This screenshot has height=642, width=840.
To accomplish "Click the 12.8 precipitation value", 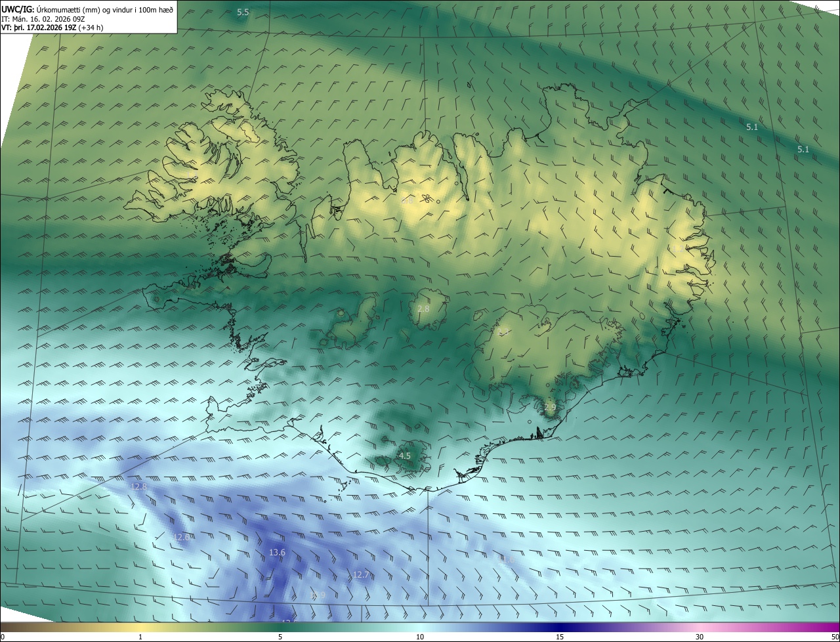I will [139, 486].
